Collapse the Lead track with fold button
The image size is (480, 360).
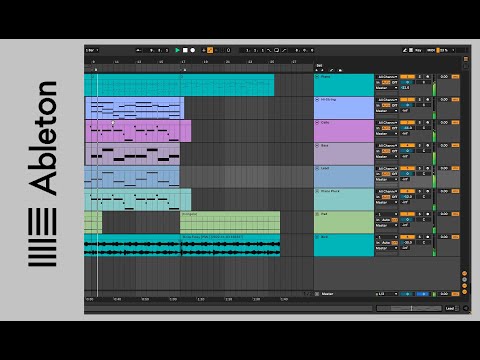click(x=317, y=168)
